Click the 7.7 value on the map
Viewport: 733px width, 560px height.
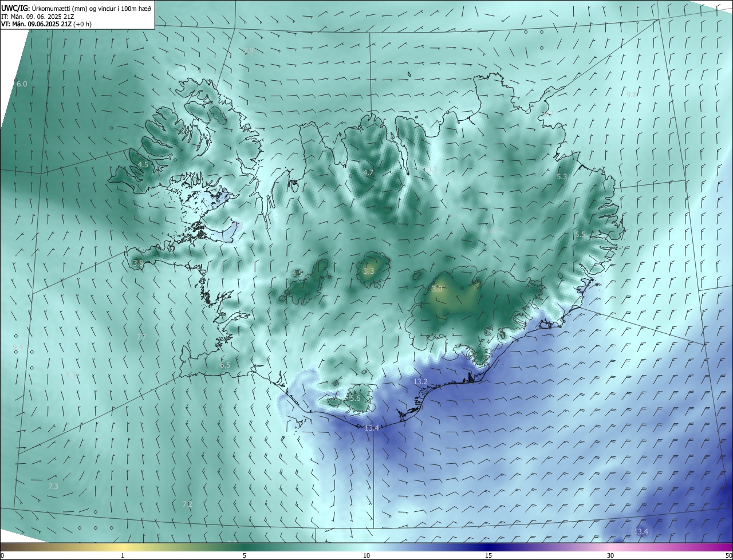(141, 337)
